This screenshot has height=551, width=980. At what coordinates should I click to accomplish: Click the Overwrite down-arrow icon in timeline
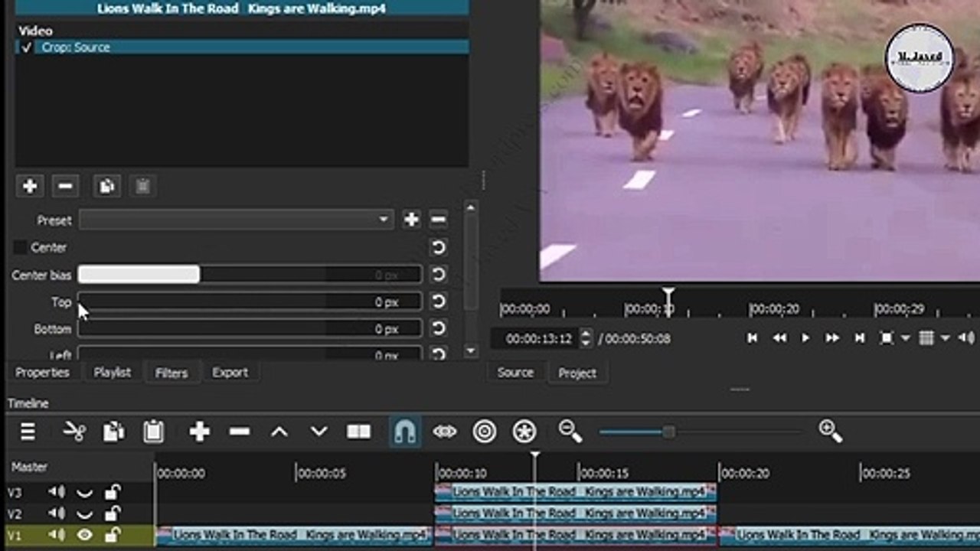click(319, 432)
